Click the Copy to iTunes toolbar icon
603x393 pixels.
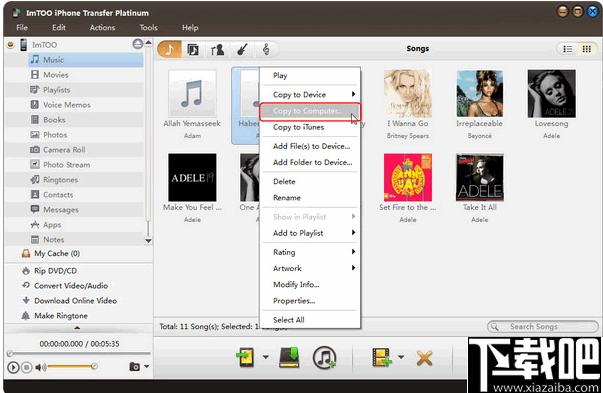[325, 358]
